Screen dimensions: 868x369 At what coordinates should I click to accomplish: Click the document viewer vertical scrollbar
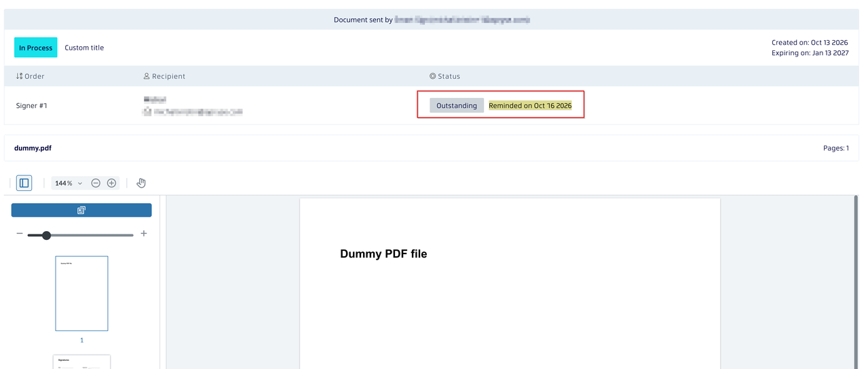point(856,282)
